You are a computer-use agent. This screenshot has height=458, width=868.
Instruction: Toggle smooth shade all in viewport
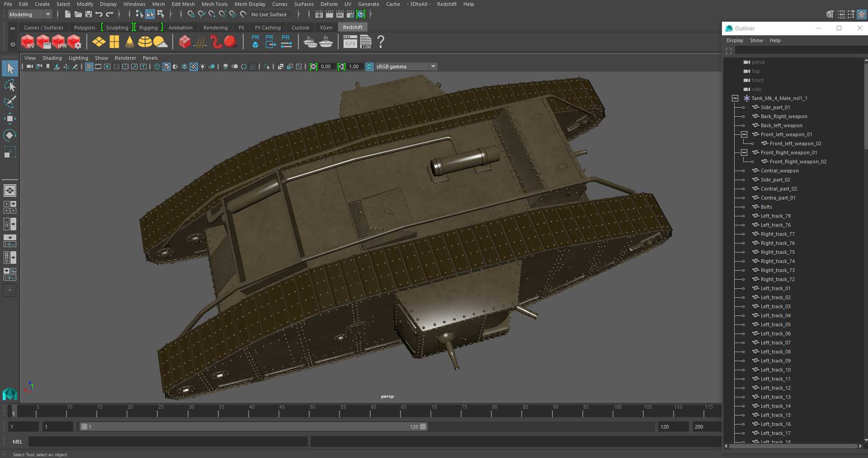pyautogui.click(x=166, y=67)
